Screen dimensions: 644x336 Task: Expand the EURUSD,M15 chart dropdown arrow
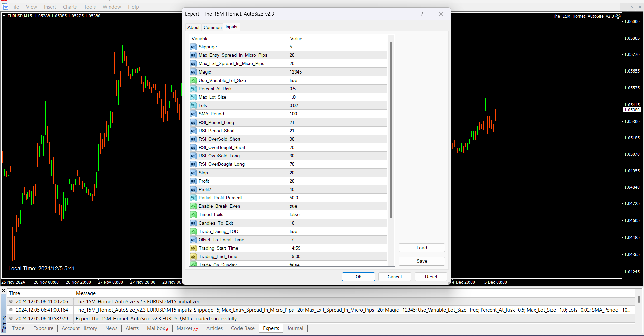(x=4, y=16)
